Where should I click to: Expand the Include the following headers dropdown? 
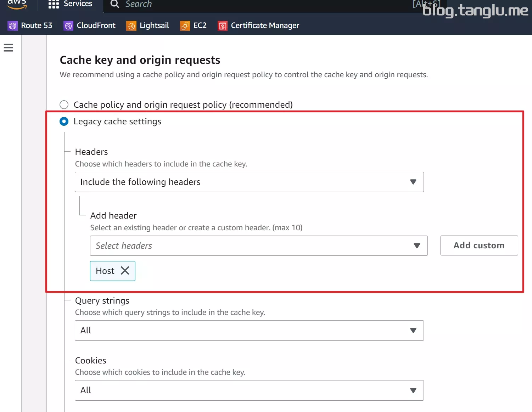(x=249, y=182)
